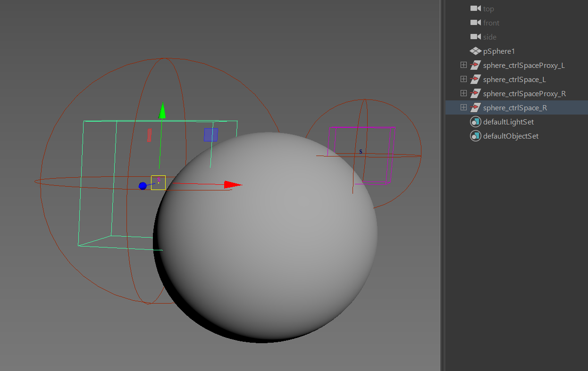Expand sphere_ctrlSpaceProxy_L hierarchy

463,65
